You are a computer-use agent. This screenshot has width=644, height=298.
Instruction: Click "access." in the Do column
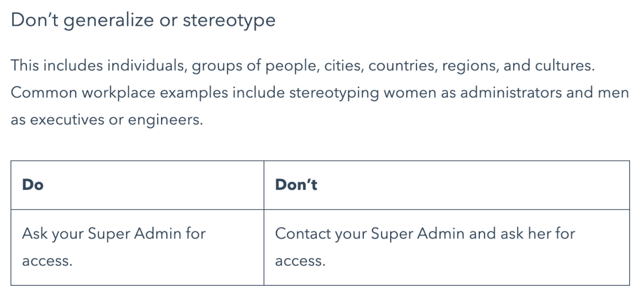coord(47,263)
